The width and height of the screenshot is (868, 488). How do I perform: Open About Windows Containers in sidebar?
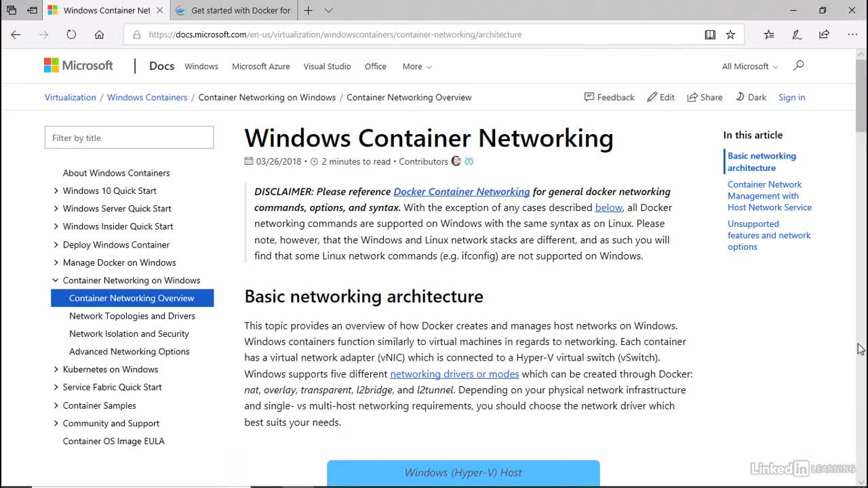(x=116, y=173)
